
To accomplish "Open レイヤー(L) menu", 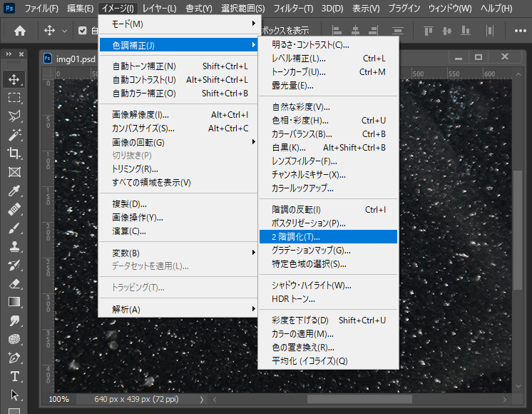I will [159, 8].
